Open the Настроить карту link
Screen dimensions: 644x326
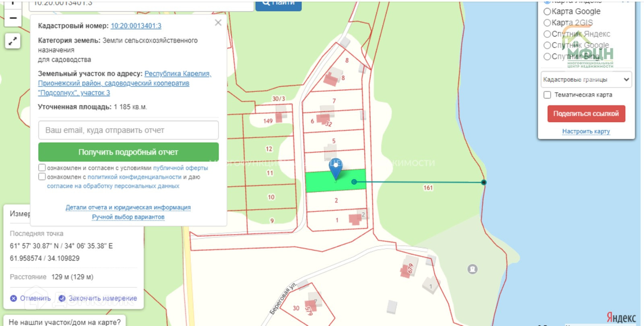pyautogui.click(x=586, y=132)
